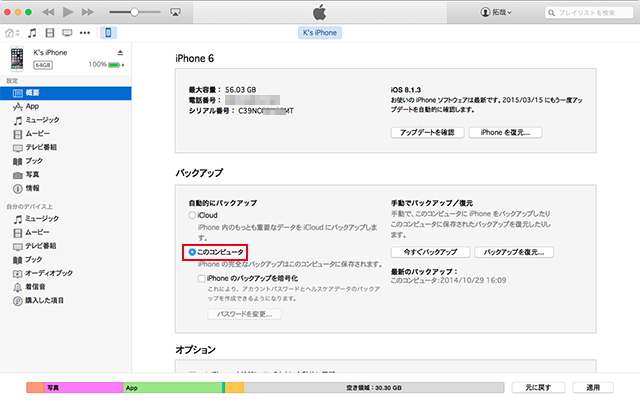Switch to TV shows library icon in toolbar
Viewport: 640px width, 402px height.
(x=67, y=33)
